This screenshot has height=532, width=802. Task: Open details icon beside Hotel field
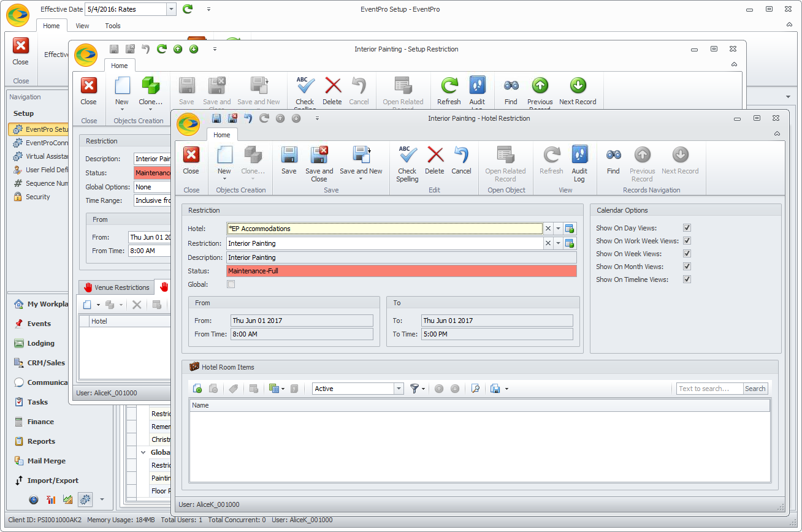click(570, 229)
